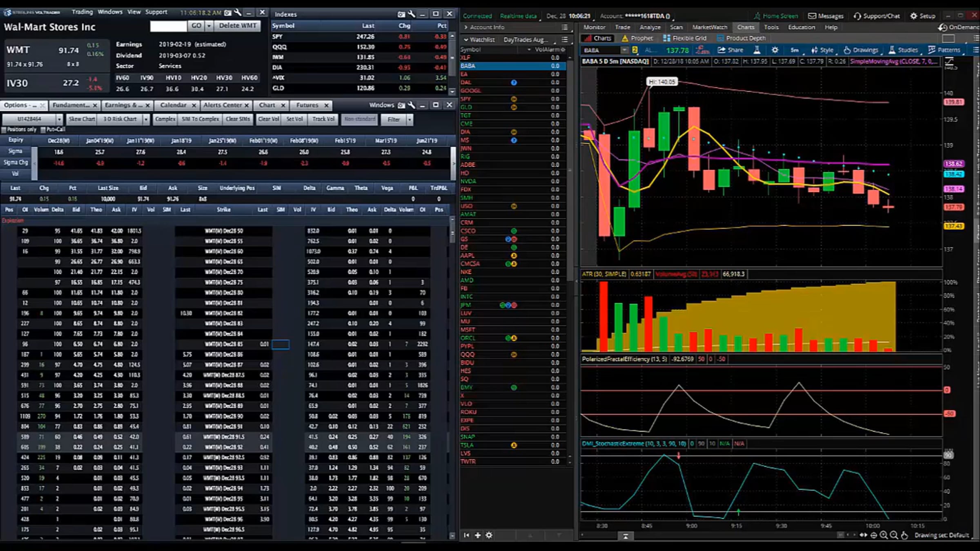The height and width of the screenshot is (551, 980).
Task: Toggle the Non-standard options button
Action: (x=359, y=119)
